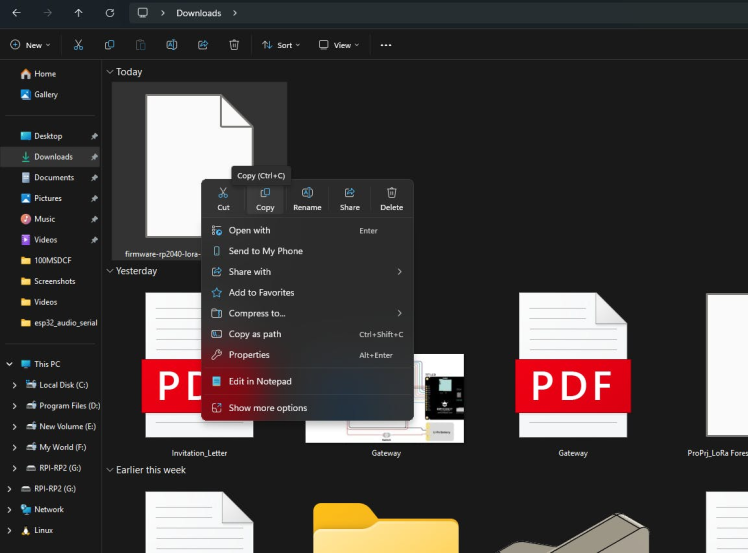Collapse the Today group header

point(109,72)
